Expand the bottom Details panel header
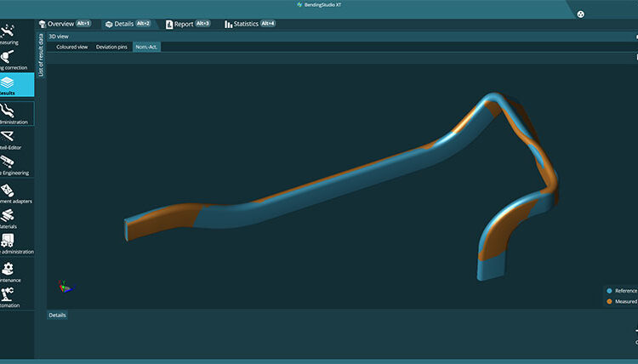The image size is (638, 364). [57, 315]
